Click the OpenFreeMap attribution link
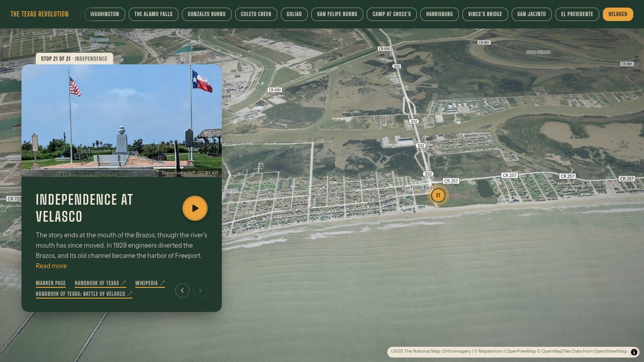Image resolution: width=644 pixels, height=362 pixels. point(521,351)
